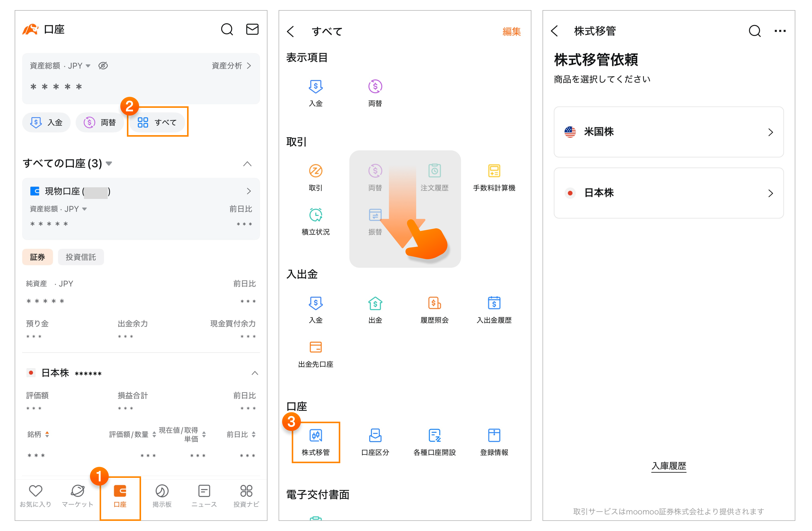This screenshot has height=531, width=812.
Task: Open 積立状況 accumulation status
Action: [315, 221]
